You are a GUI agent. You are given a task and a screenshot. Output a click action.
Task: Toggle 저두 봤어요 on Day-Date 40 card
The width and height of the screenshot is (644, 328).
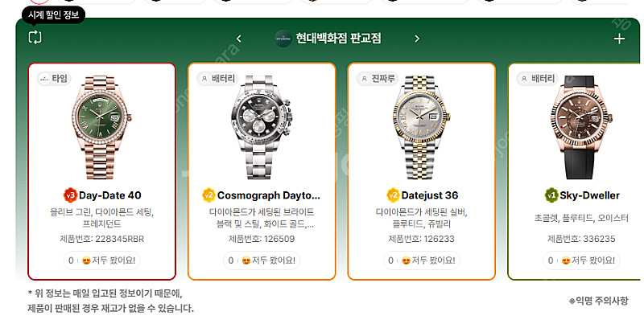102,260
